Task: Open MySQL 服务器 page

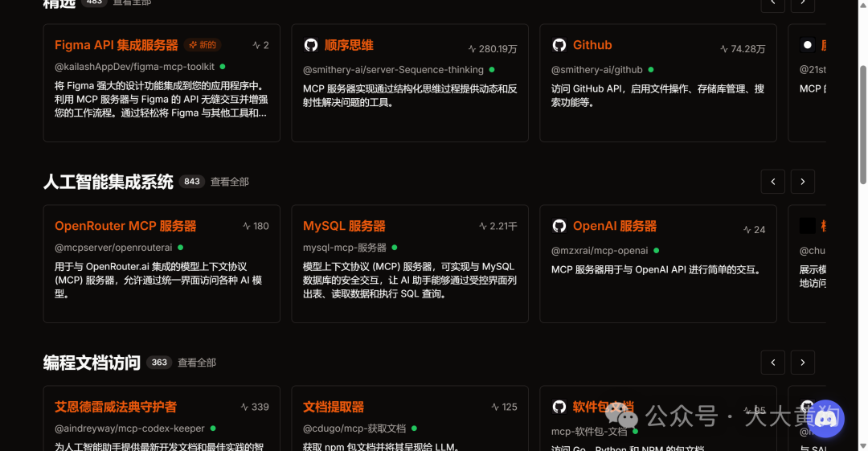Action: (x=344, y=226)
